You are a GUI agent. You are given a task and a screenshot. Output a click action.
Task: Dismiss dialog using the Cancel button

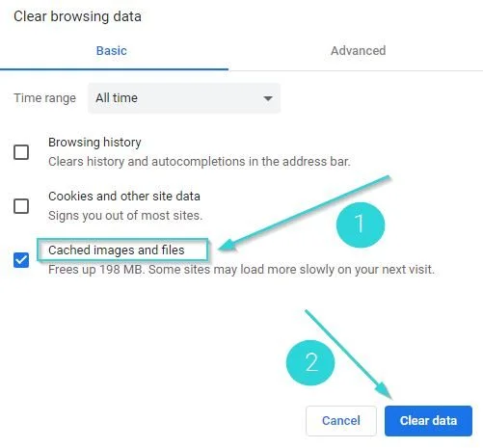[x=341, y=421]
